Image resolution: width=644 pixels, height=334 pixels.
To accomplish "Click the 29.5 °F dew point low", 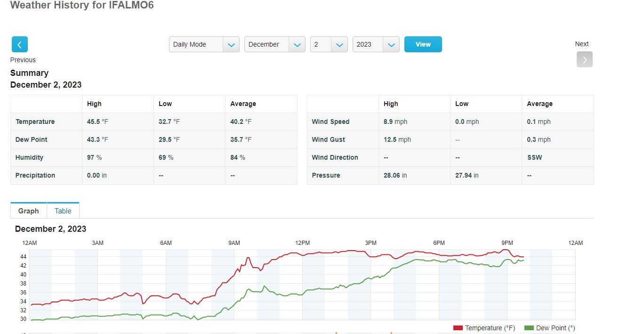I will tap(169, 139).
